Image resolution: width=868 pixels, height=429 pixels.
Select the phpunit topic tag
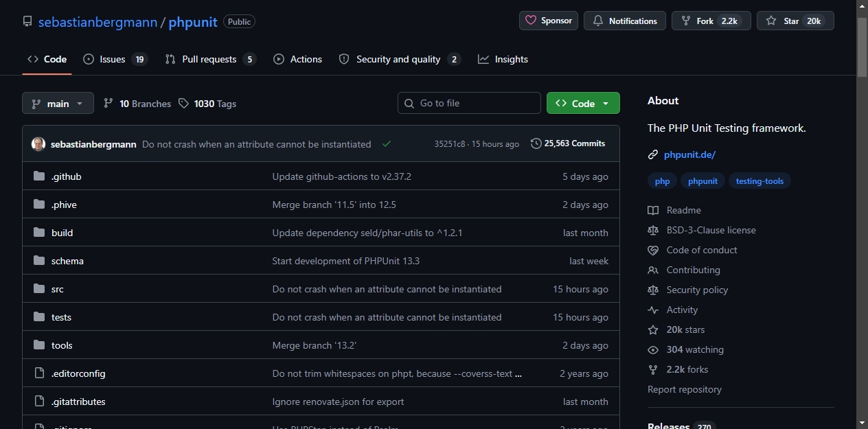[x=703, y=181]
